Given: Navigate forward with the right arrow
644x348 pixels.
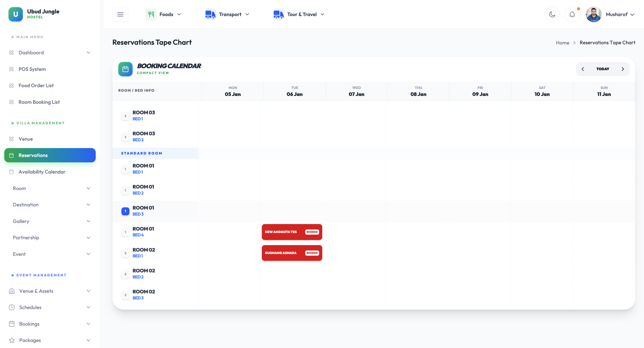Looking at the screenshot, I should pyautogui.click(x=623, y=69).
